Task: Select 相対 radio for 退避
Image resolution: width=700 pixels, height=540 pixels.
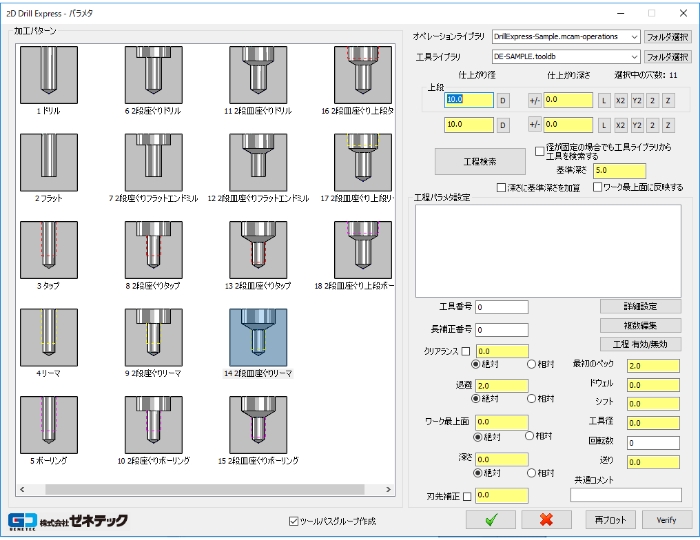Action: (x=531, y=399)
